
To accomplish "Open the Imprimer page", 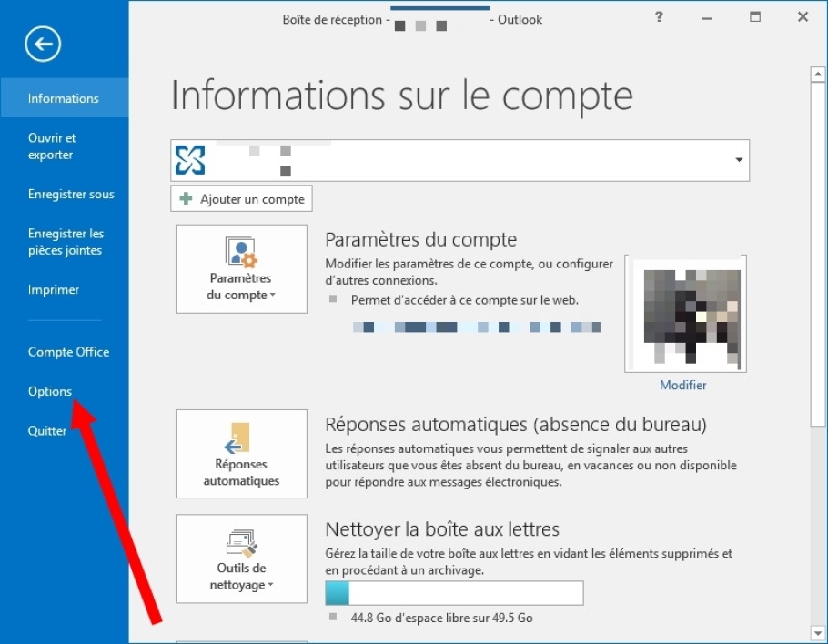I will pos(54,290).
